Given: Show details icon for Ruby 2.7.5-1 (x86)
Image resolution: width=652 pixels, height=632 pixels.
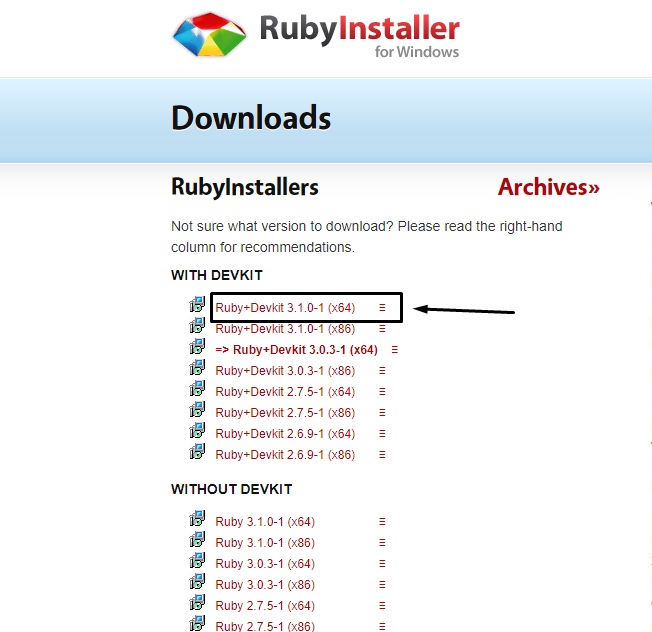Looking at the screenshot, I should click(x=382, y=626).
